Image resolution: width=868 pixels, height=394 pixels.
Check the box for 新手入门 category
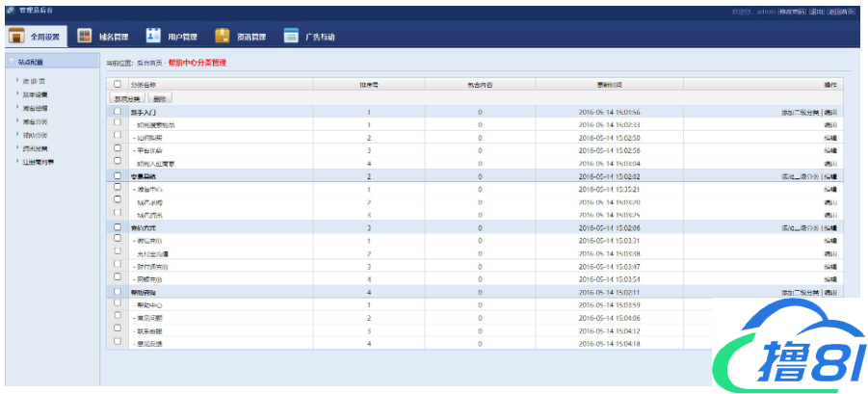pyautogui.click(x=118, y=112)
